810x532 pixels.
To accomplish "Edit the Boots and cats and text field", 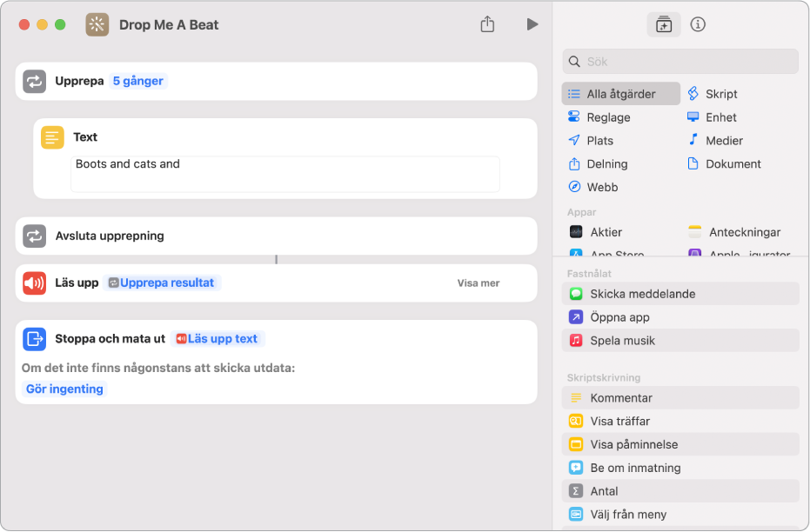I will 285,174.
